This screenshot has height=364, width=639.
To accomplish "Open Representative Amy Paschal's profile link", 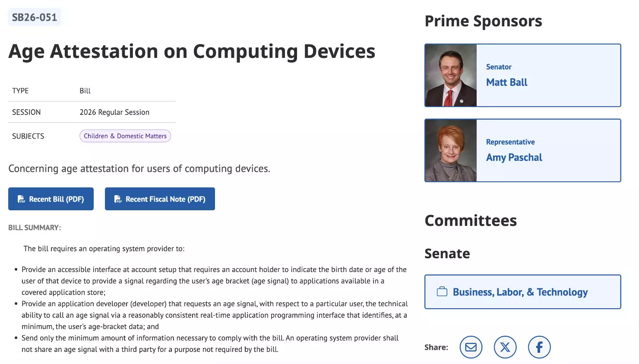I will [514, 158].
